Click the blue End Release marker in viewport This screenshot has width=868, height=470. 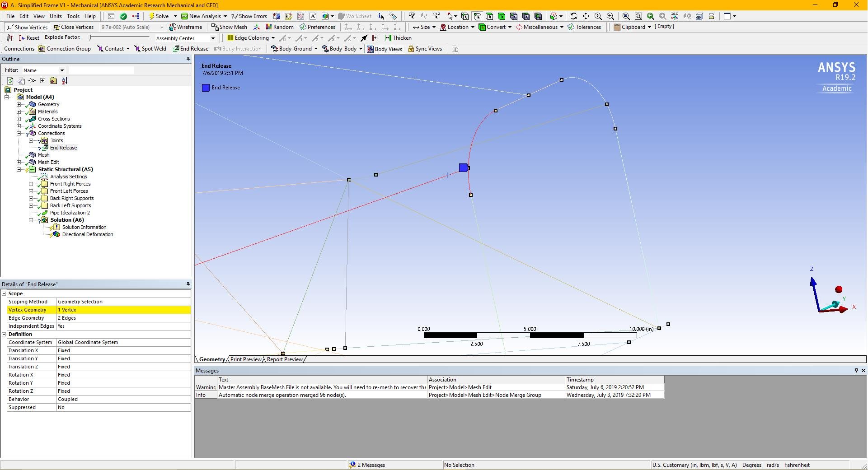[x=463, y=168]
